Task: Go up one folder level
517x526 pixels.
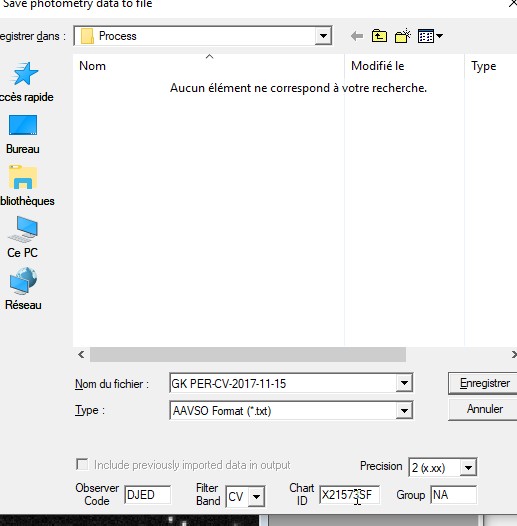Action: pos(379,36)
